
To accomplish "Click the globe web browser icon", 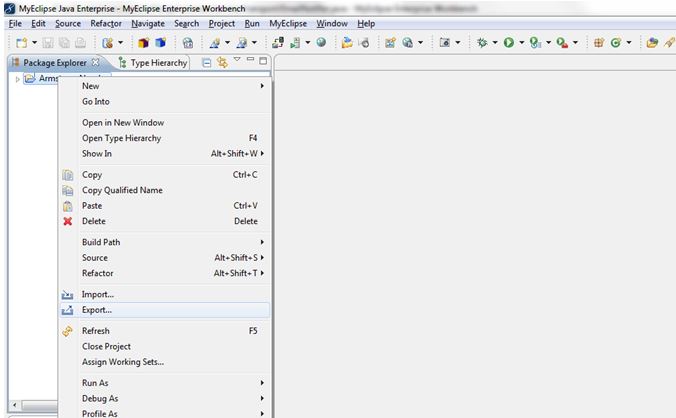I will [321, 42].
